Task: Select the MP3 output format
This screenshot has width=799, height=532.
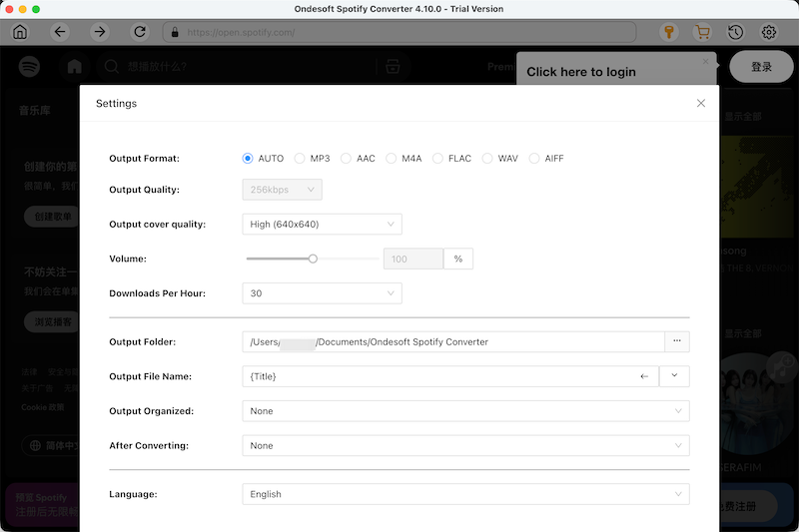Action: coord(300,159)
